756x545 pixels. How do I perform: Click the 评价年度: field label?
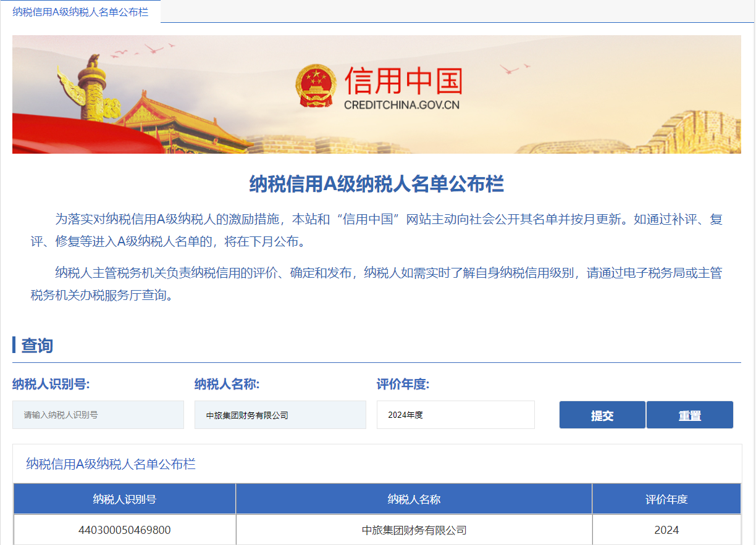pos(403,385)
